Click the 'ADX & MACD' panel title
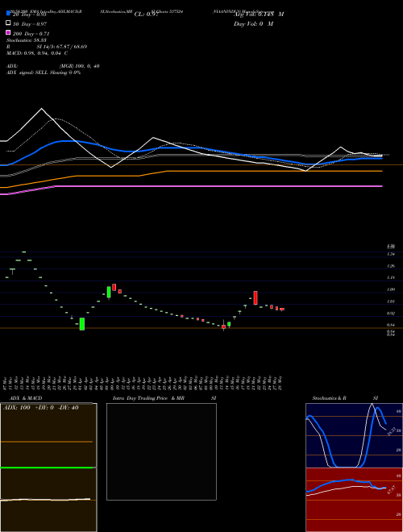403x532 pixels. click(26, 398)
